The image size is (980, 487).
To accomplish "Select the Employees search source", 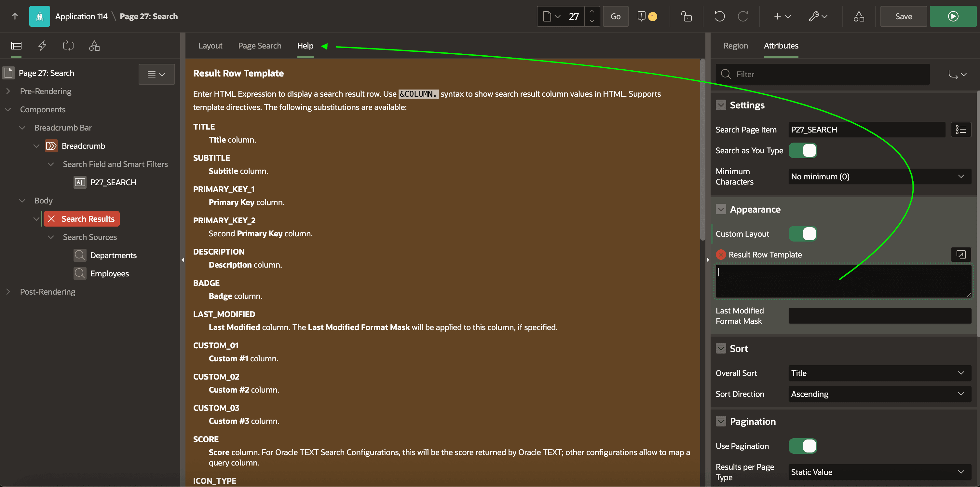I will 110,273.
